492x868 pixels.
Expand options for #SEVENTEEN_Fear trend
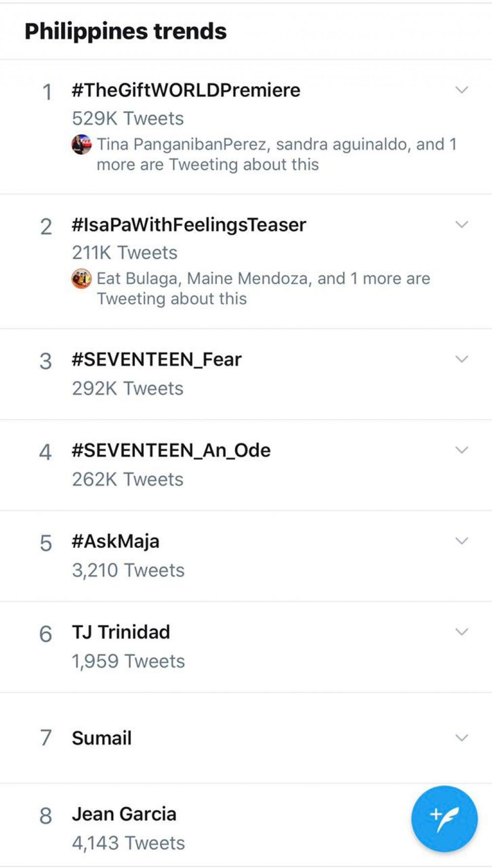[461, 359]
